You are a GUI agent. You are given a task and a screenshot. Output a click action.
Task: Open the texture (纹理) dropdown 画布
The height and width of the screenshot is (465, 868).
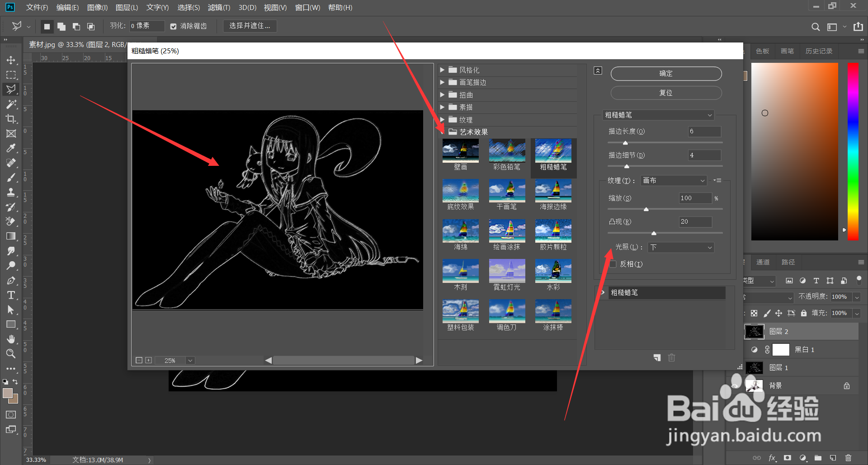tap(674, 180)
